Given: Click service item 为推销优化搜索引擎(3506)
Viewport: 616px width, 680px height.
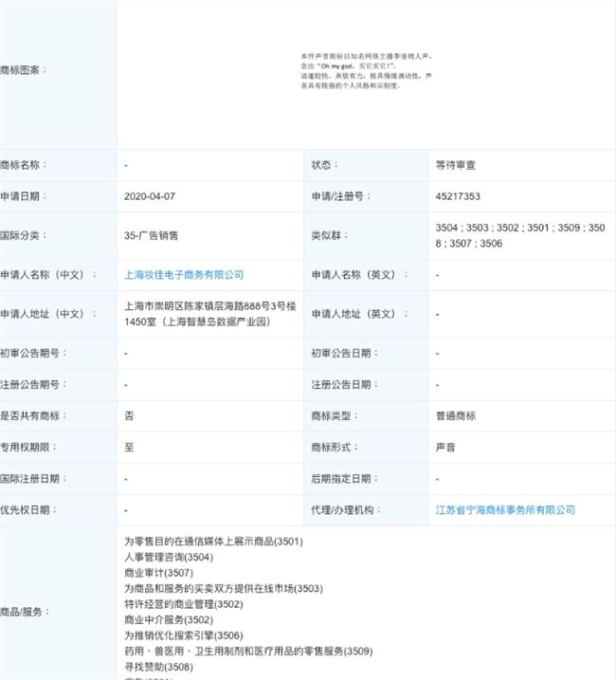Looking at the screenshot, I should 183,635.
